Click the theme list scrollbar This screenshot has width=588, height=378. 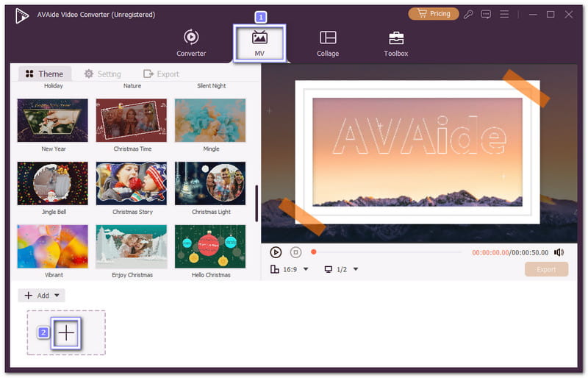(257, 203)
